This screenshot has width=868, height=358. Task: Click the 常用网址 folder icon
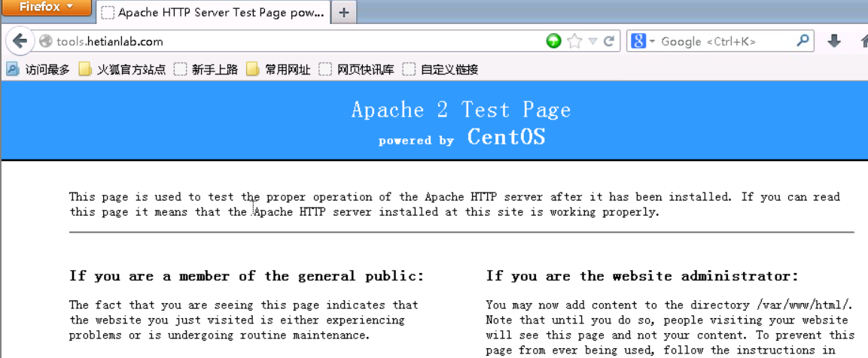pos(252,70)
